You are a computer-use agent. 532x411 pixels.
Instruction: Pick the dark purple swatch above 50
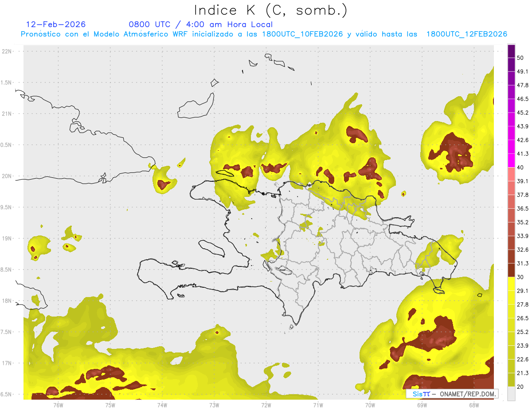(x=512, y=51)
